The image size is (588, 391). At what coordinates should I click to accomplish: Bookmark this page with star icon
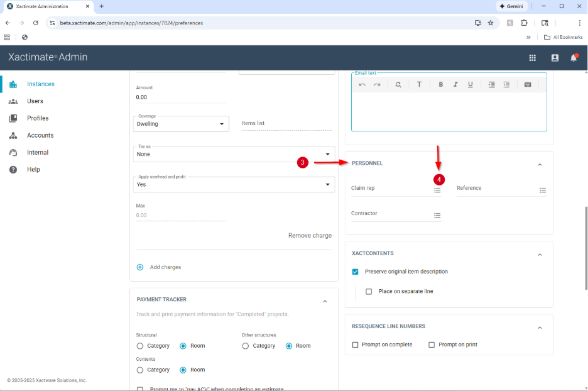point(491,23)
